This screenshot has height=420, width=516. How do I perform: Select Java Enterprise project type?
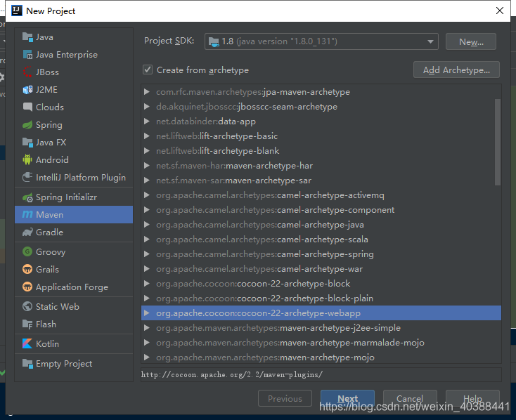(x=74, y=55)
